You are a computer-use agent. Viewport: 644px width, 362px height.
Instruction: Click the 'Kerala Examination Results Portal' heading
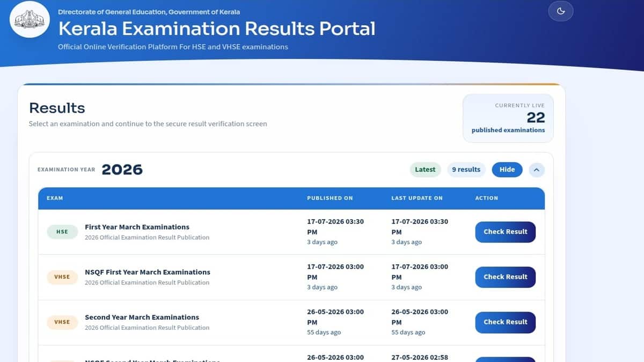[217, 28]
